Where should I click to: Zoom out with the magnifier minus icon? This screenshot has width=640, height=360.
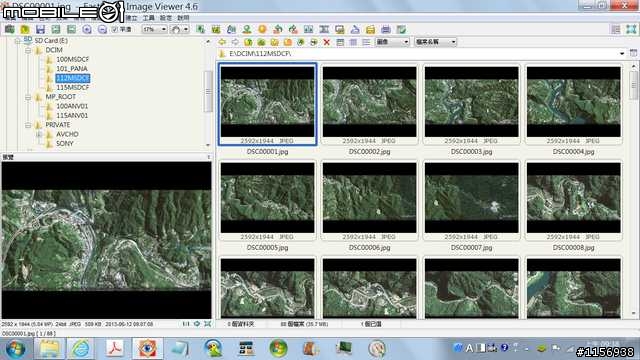[x=102, y=29]
